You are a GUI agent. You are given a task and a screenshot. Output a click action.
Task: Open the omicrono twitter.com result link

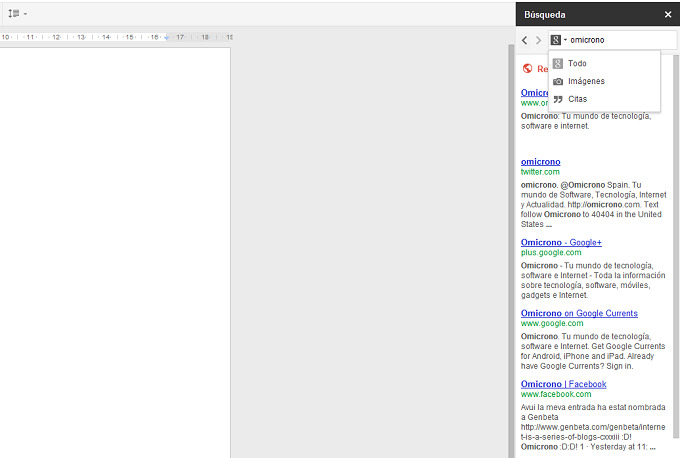pos(540,161)
